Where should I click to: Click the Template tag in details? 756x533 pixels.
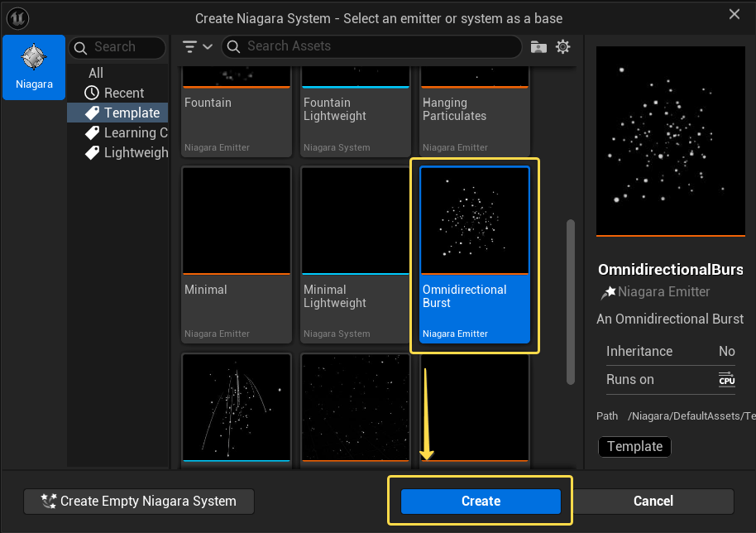pyautogui.click(x=634, y=446)
